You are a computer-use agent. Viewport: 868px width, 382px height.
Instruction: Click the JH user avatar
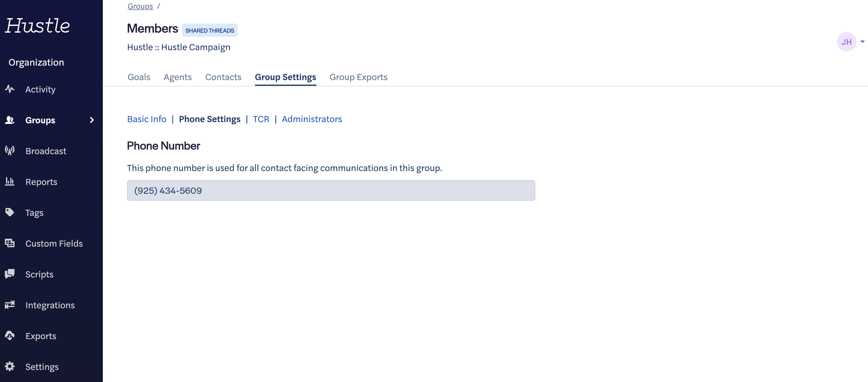tap(847, 42)
